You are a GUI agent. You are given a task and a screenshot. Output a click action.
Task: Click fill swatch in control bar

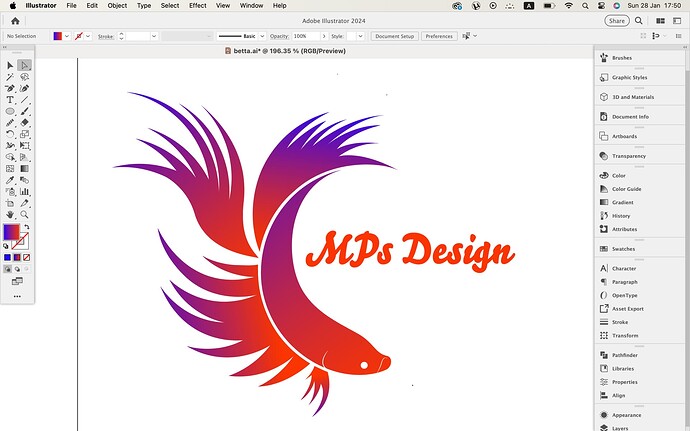coord(58,36)
